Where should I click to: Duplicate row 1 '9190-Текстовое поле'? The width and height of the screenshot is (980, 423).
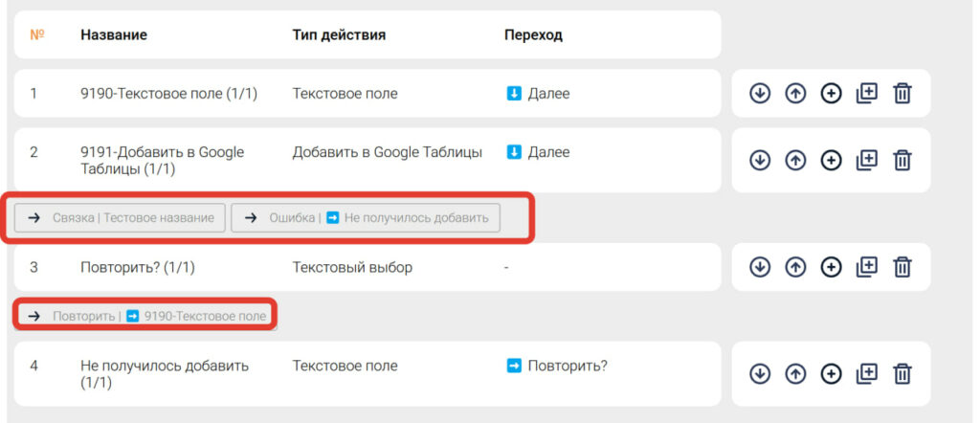coord(866,94)
